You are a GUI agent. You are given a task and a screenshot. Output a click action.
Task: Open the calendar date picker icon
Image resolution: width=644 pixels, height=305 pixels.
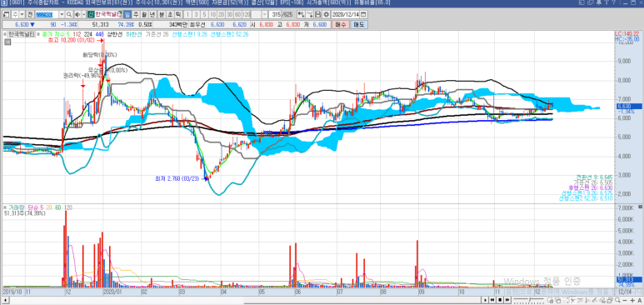[363, 14]
